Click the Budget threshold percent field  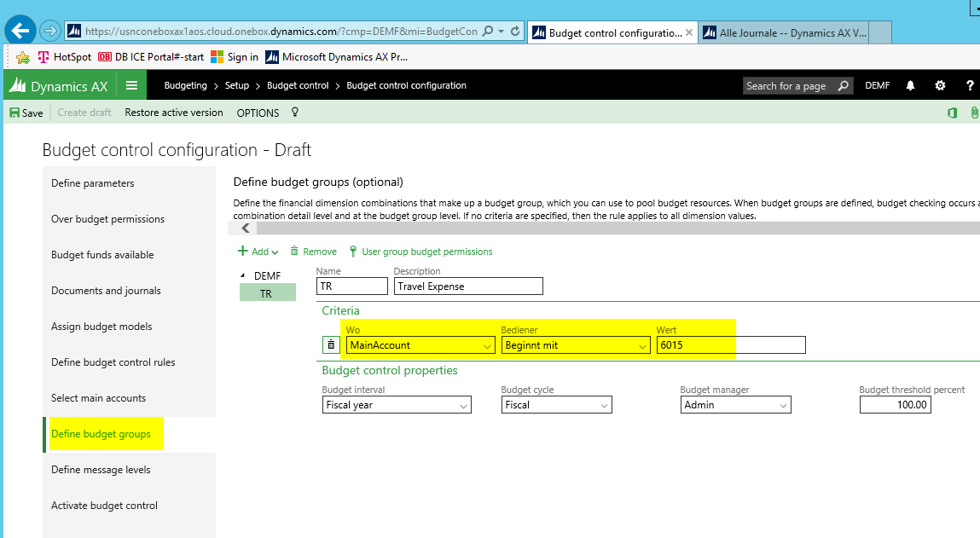click(x=895, y=405)
